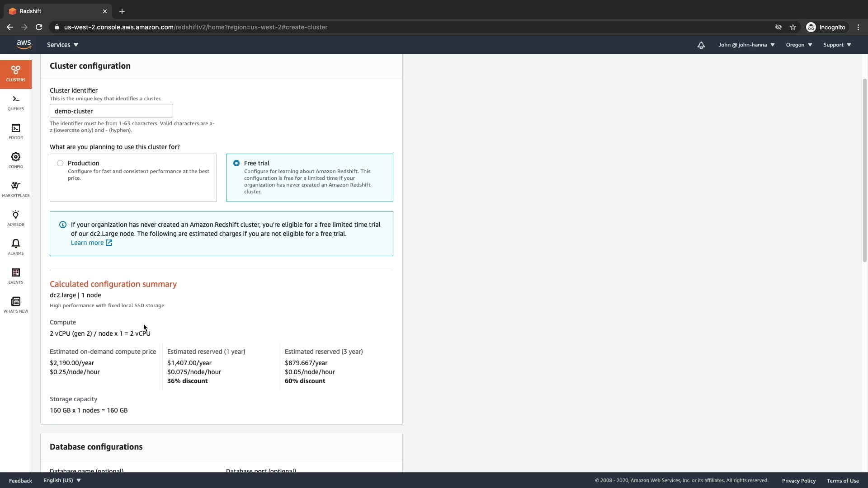Expand the Services dropdown menu
Image resolution: width=868 pixels, height=488 pixels.
tap(62, 45)
